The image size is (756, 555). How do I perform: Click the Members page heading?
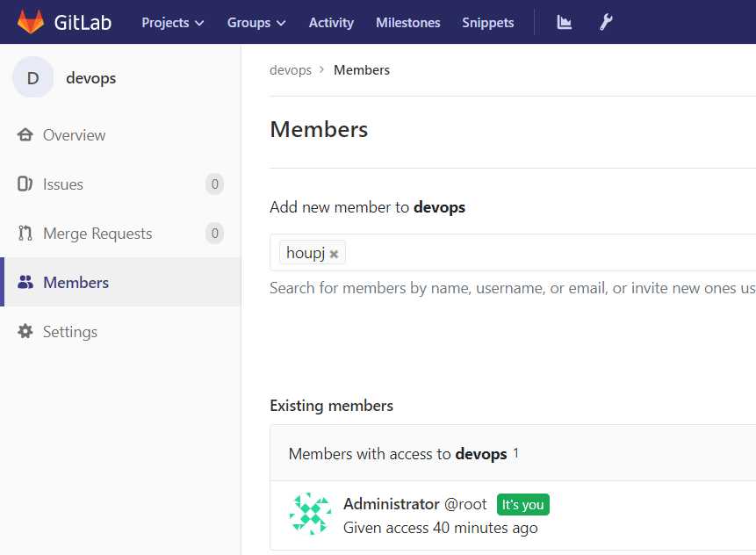tap(320, 129)
